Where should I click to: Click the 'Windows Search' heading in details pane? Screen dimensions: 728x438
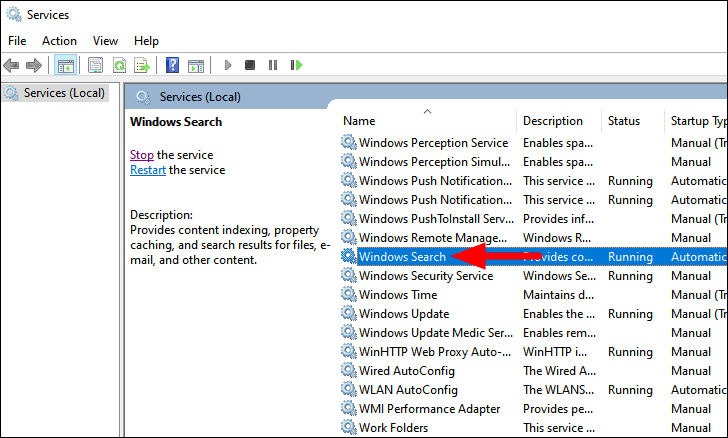tap(176, 122)
